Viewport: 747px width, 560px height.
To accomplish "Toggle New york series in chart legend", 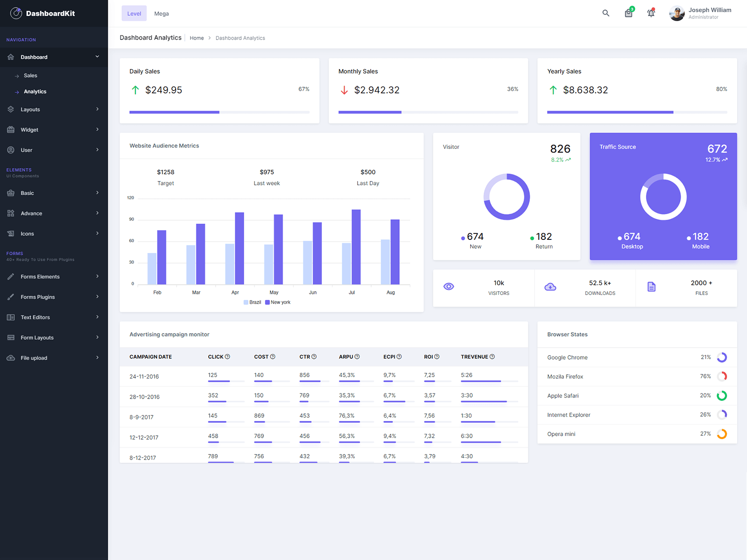I will 278,302.
